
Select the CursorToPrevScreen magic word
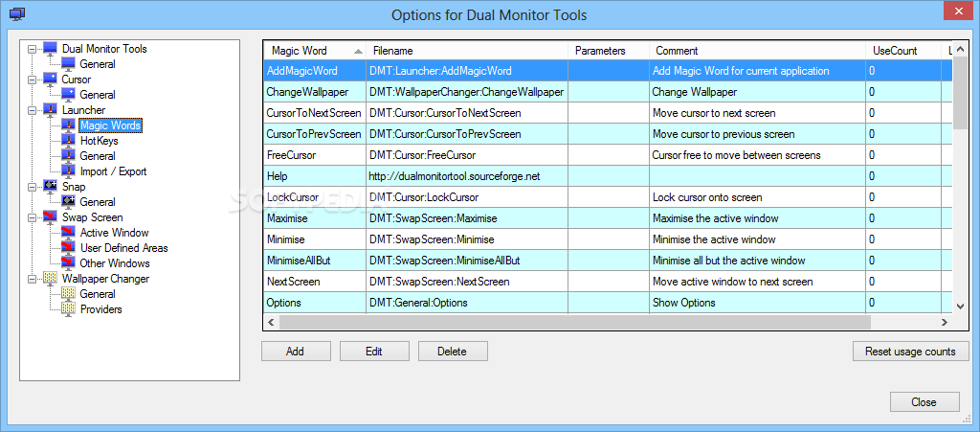[314, 134]
